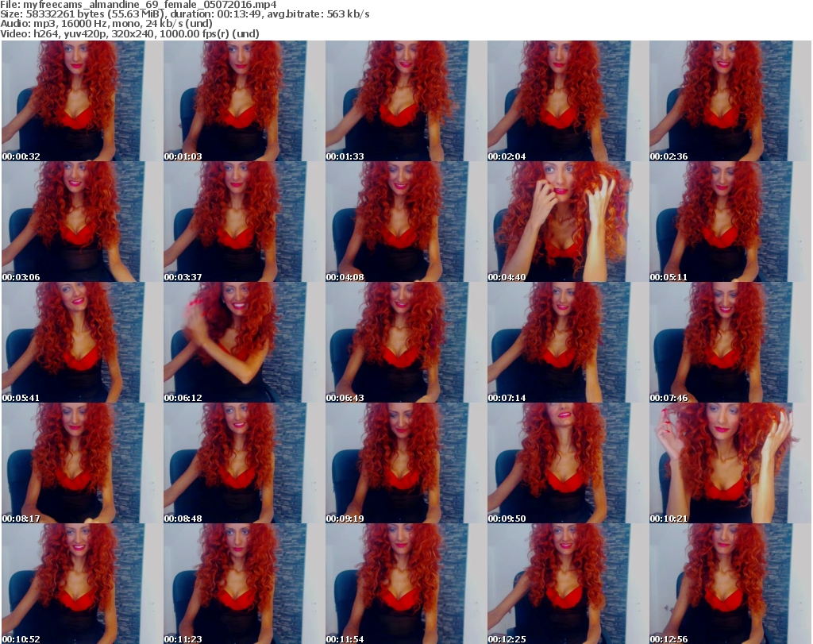Open the thumbnail stamped 00:08:17
This screenshot has height=644, width=813.
[x=82, y=464]
